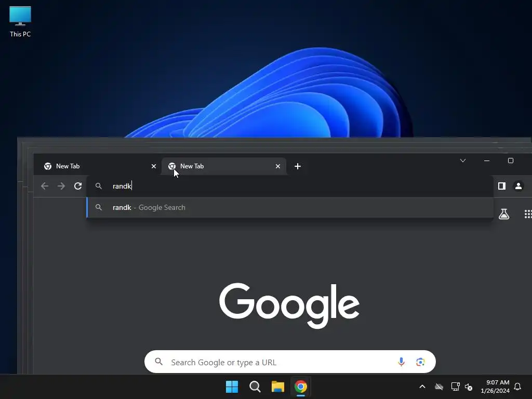Expand the tab search chevron
532x399 pixels.
click(x=463, y=161)
